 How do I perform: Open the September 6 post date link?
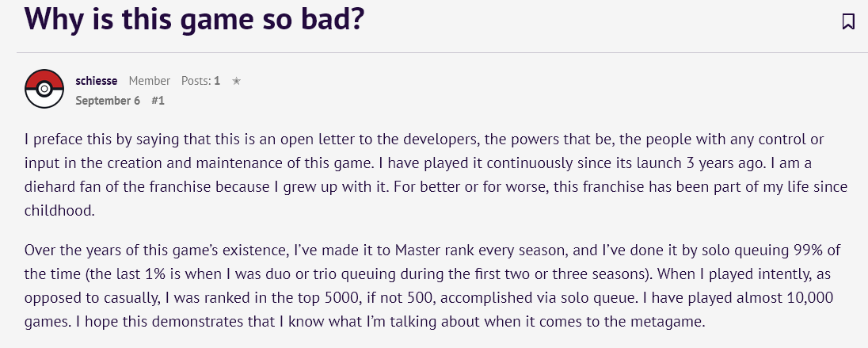108,101
